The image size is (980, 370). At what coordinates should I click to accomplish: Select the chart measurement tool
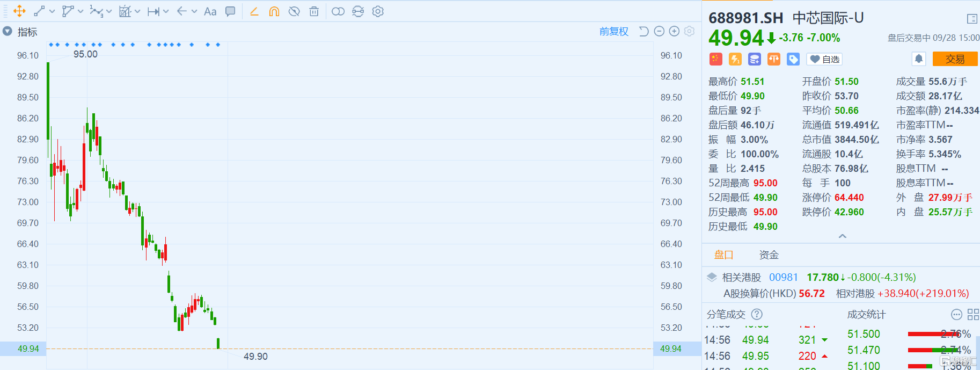click(x=125, y=11)
